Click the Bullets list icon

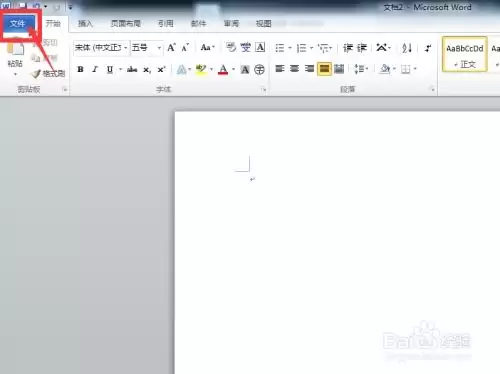[280, 48]
